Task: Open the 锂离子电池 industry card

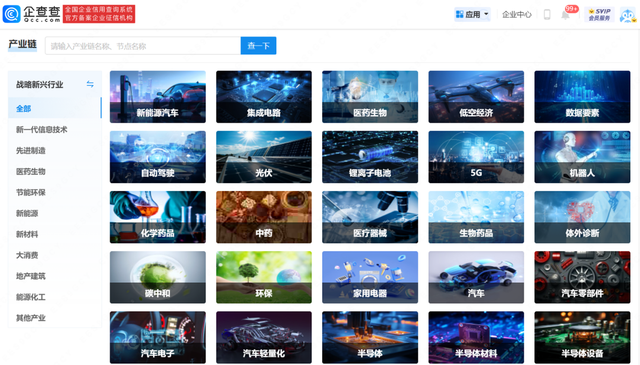Action: [x=370, y=157]
